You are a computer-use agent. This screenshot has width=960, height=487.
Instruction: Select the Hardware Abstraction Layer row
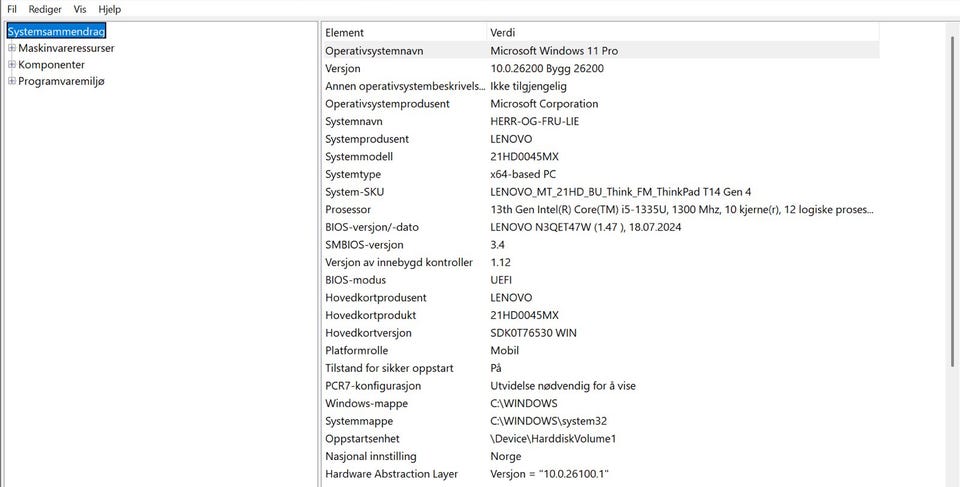tap(601, 474)
